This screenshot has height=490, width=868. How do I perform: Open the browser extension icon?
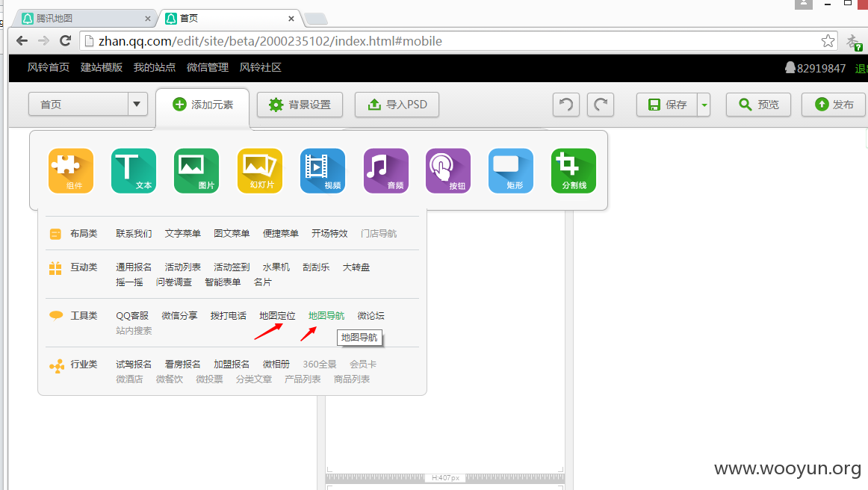tap(854, 42)
